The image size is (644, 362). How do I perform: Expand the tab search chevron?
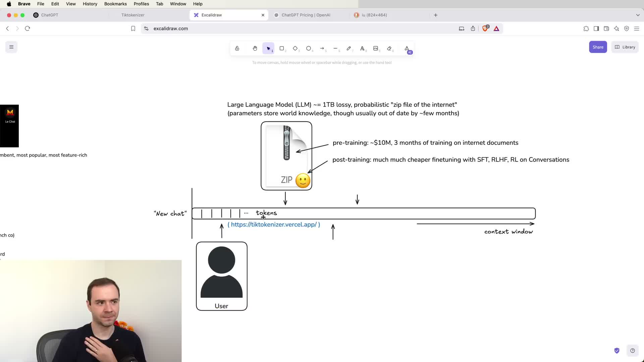(x=638, y=15)
